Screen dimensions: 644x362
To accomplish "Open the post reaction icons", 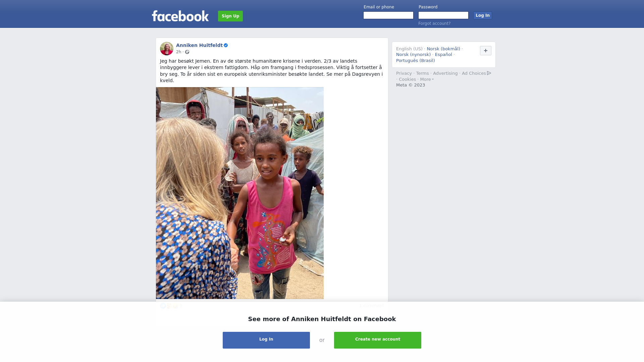I will coord(169,306).
